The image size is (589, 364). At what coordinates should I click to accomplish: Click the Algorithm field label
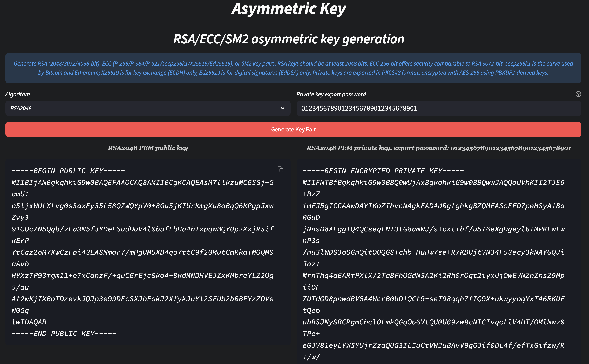[18, 94]
